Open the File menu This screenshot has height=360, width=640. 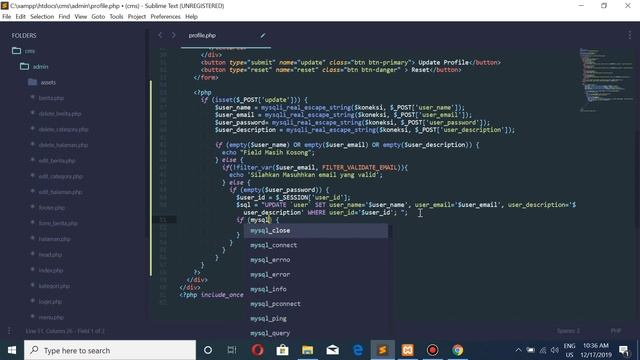pyautogui.click(x=7, y=17)
